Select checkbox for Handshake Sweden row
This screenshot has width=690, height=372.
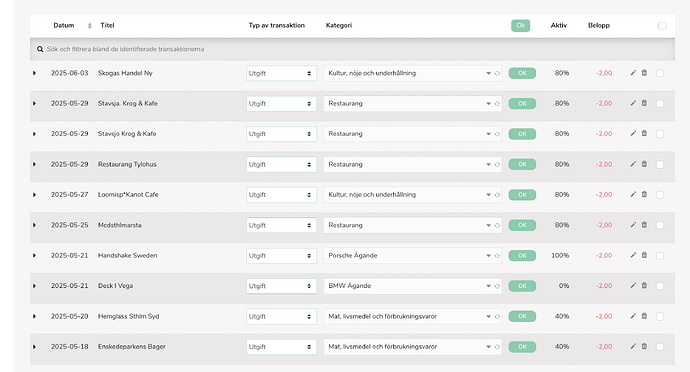click(x=660, y=255)
